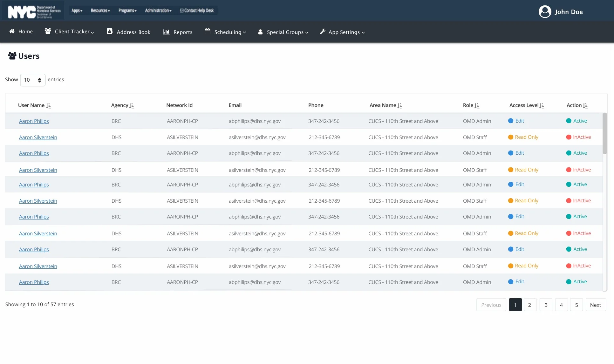Sort by Access Level sort icon
The width and height of the screenshot is (614, 364).
point(542,106)
